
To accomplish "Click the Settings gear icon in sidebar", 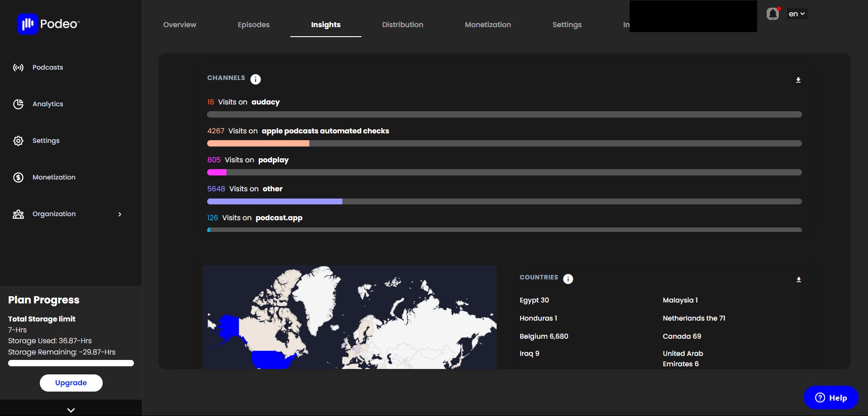I will pyautogui.click(x=18, y=141).
